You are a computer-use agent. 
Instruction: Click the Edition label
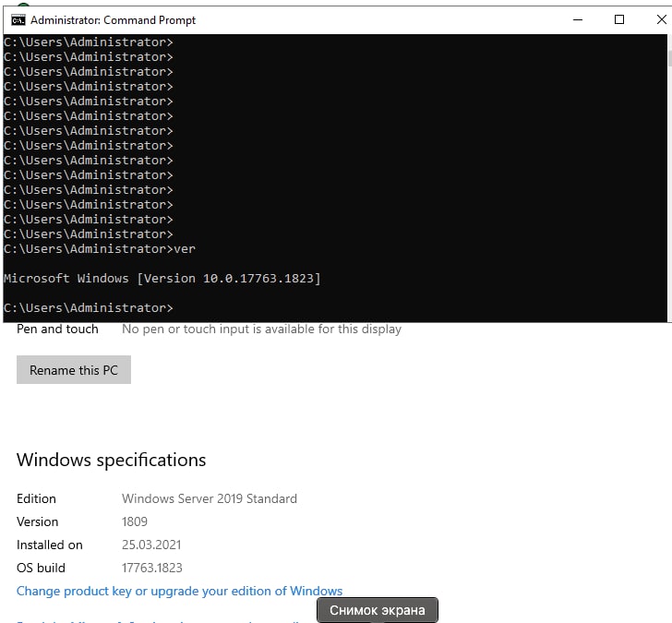36,498
